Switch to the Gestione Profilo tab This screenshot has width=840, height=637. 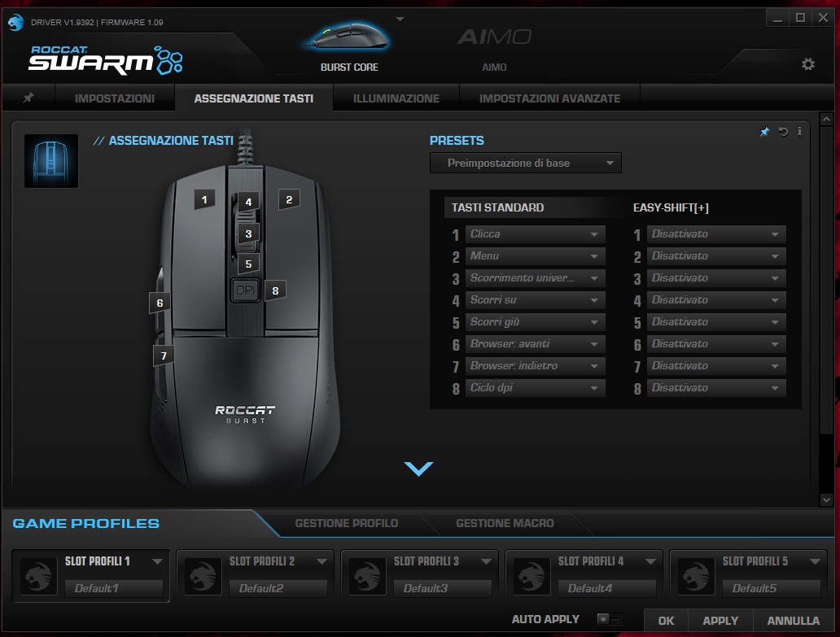pos(347,523)
